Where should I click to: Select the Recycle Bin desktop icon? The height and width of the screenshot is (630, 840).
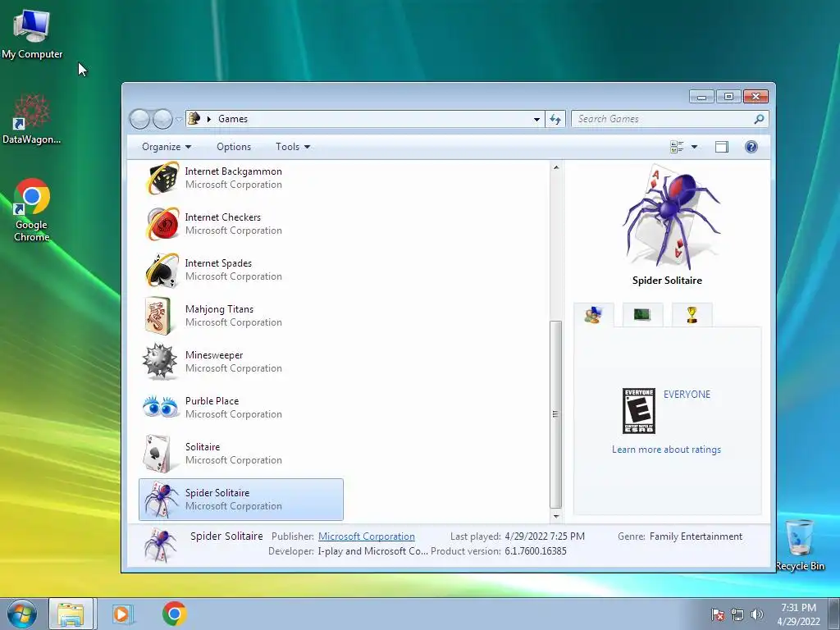[800, 545]
